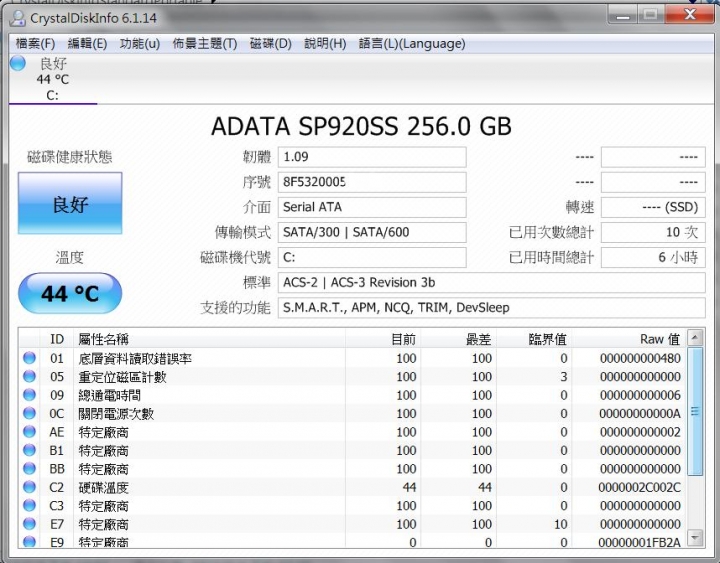The width and height of the screenshot is (720, 563).
Task: Open the 檔案(F) menu
Action: point(35,44)
